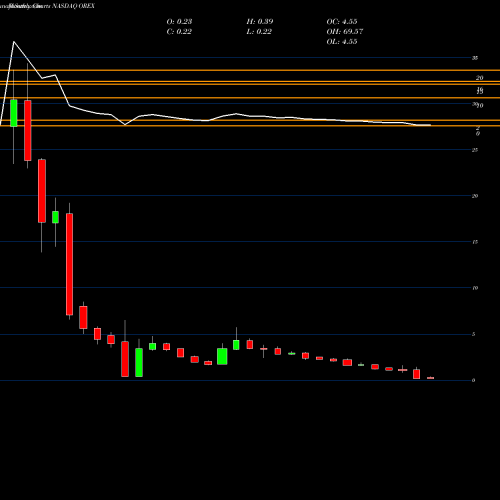Screen dimensions: 500x500
Task: Click the last small red candle on the chart
Action: click(x=430, y=378)
